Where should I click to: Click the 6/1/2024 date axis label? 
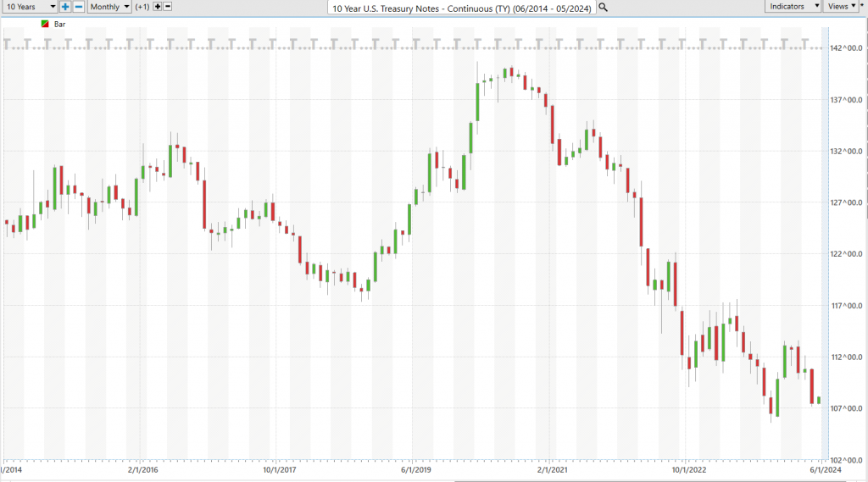point(826,470)
